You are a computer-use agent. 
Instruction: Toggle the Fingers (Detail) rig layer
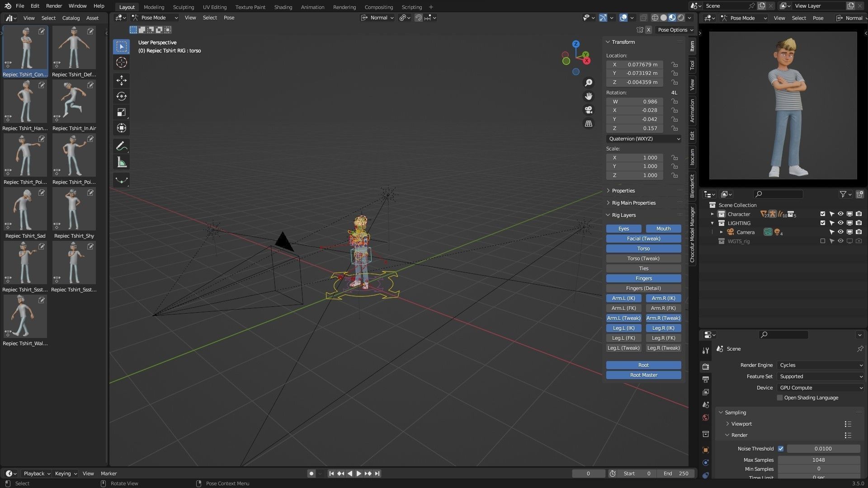pyautogui.click(x=643, y=288)
